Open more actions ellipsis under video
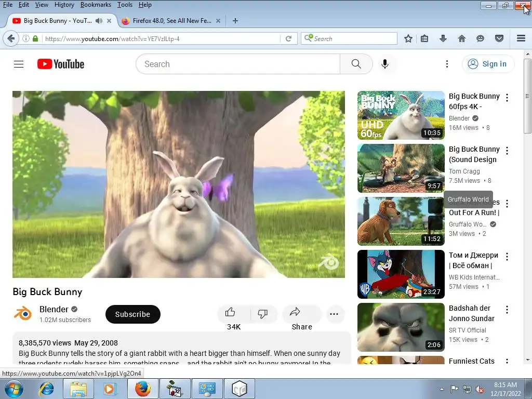Image resolution: width=532 pixels, height=399 pixels. coord(334,314)
